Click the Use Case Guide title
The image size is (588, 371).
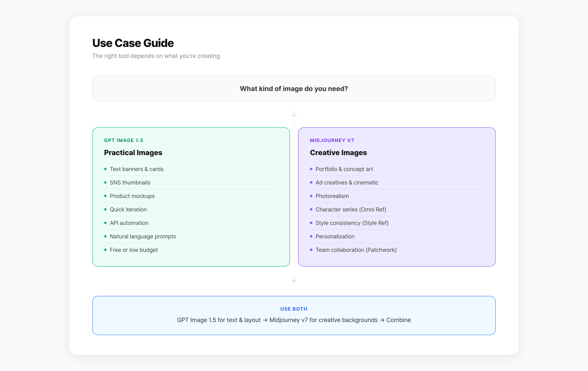133,43
